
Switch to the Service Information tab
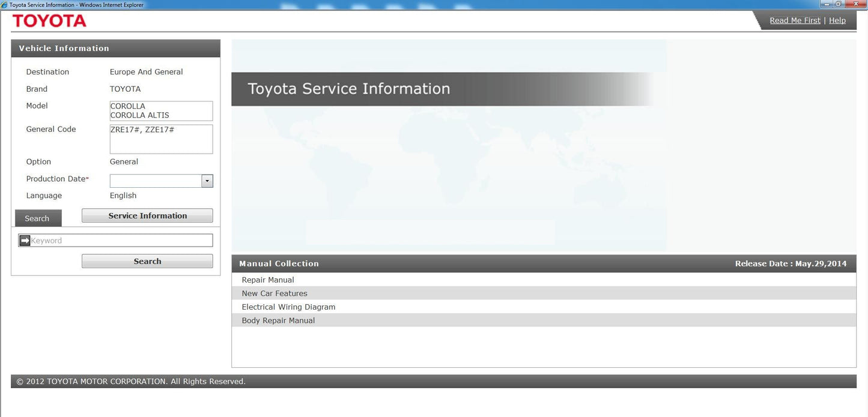(147, 215)
